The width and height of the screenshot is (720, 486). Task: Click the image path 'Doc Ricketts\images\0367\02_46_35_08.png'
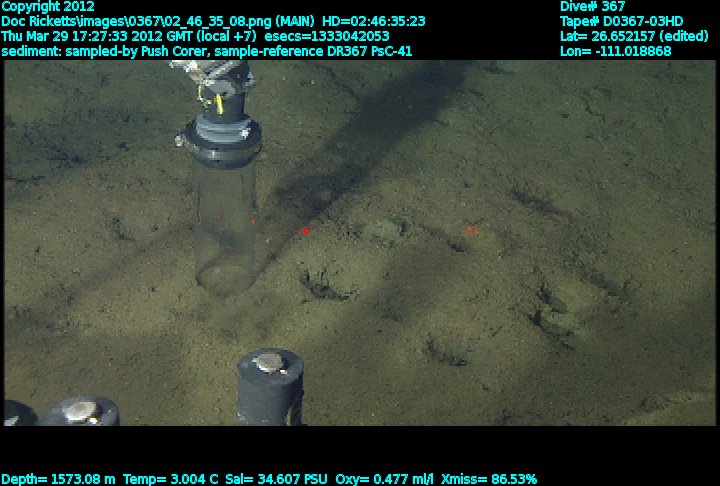[138, 21]
